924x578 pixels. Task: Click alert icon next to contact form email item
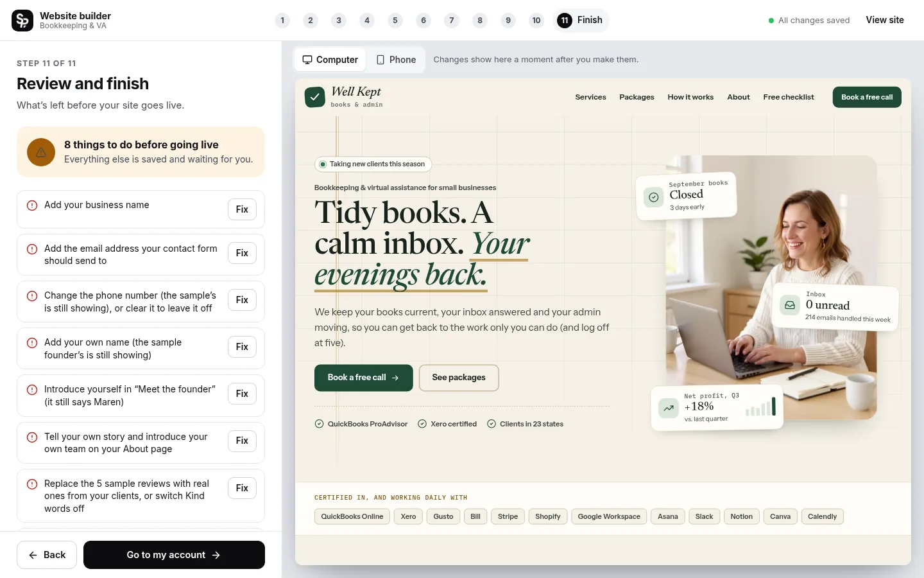[32, 249]
